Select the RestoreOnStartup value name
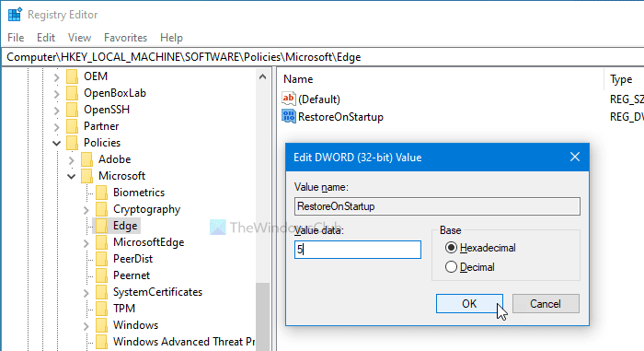 (x=340, y=117)
